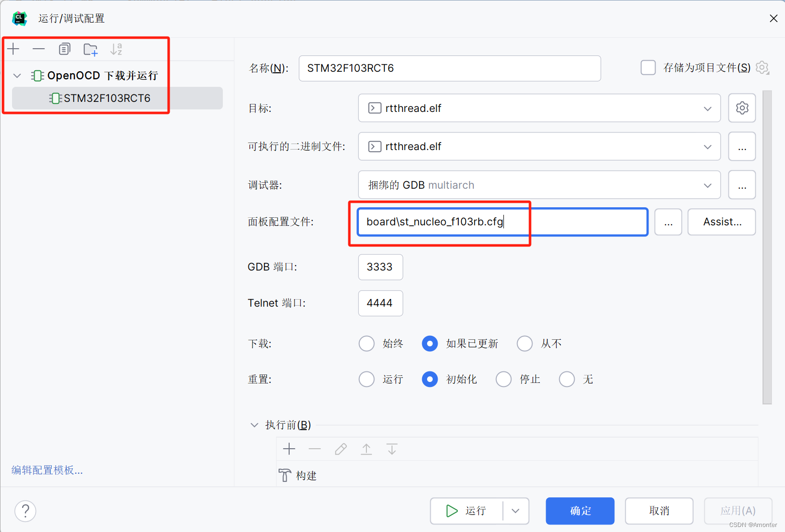The height and width of the screenshot is (532, 785).
Task: Click the CLion app icon in title bar
Action: pos(19,19)
